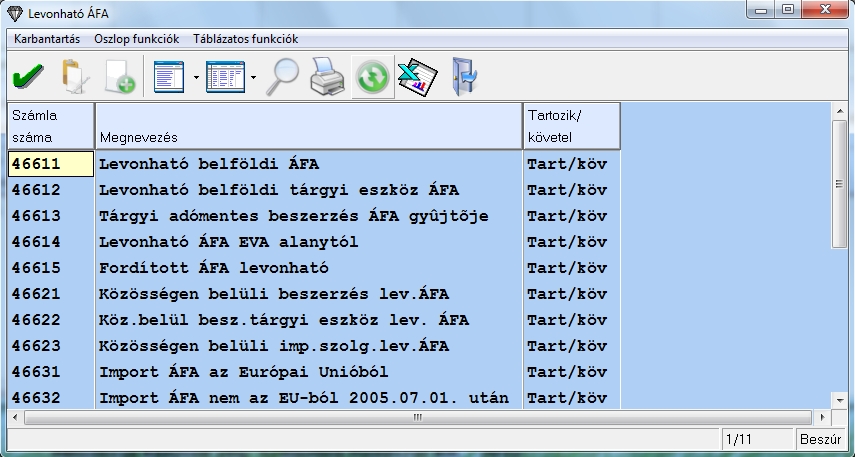
Task: Click the horizontal scrollbar right arrow
Action: 822,418
